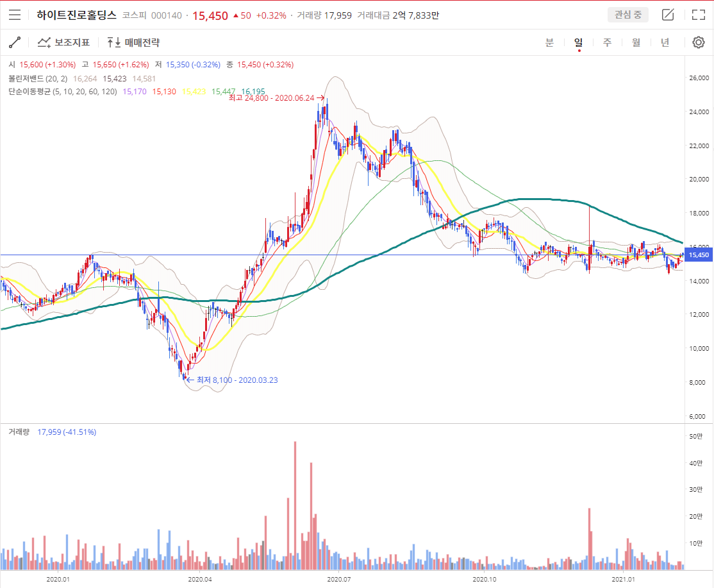Toggle fullscreen chart view
714x588 pixels.
coord(698,15)
